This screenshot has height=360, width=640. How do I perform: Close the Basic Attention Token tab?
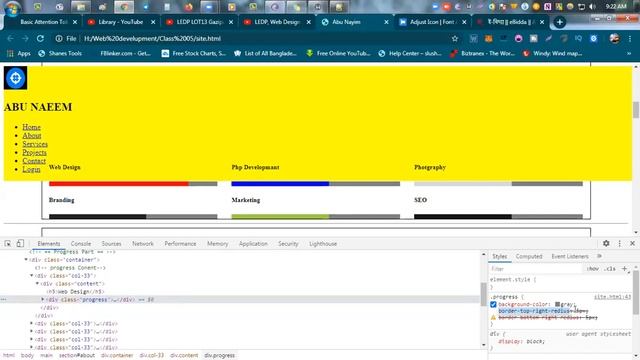[x=75, y=22]
